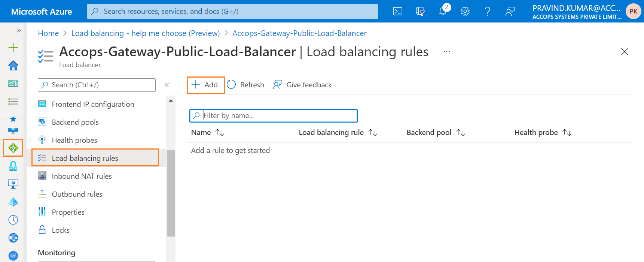Open Dashboard icon in sidebar
This screenshot has height=262, width=644.
pos(13,83)
